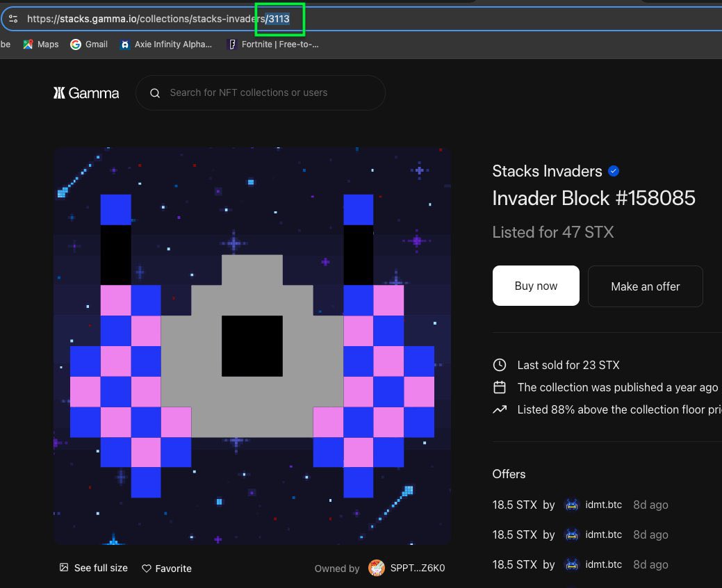Click the Make an offer button
The height and width of the screenshot is (588, 722).
click(x=645, y=286)
